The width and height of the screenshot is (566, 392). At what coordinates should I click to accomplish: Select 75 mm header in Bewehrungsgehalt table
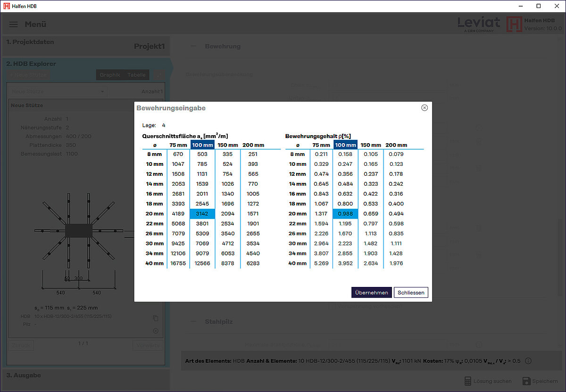coord(321,145)
